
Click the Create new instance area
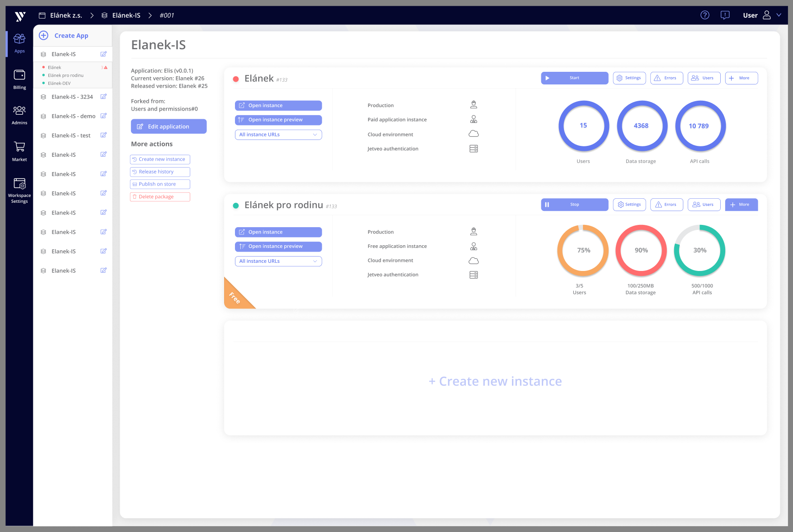pos(495,381)
